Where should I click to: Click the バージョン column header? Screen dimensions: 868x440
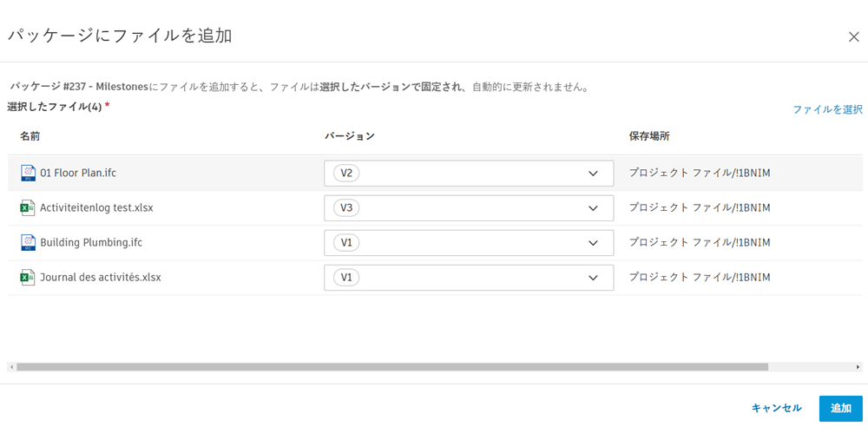click(350, 136)
